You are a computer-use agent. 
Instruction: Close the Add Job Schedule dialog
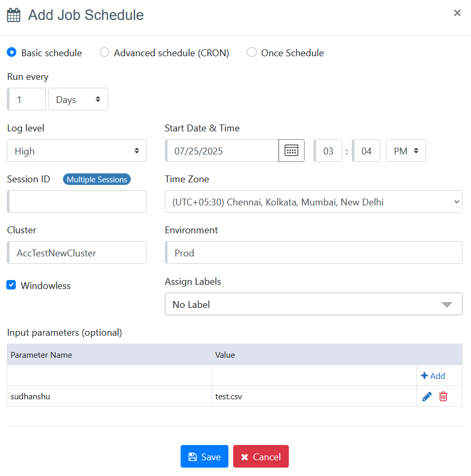point(457,13)
